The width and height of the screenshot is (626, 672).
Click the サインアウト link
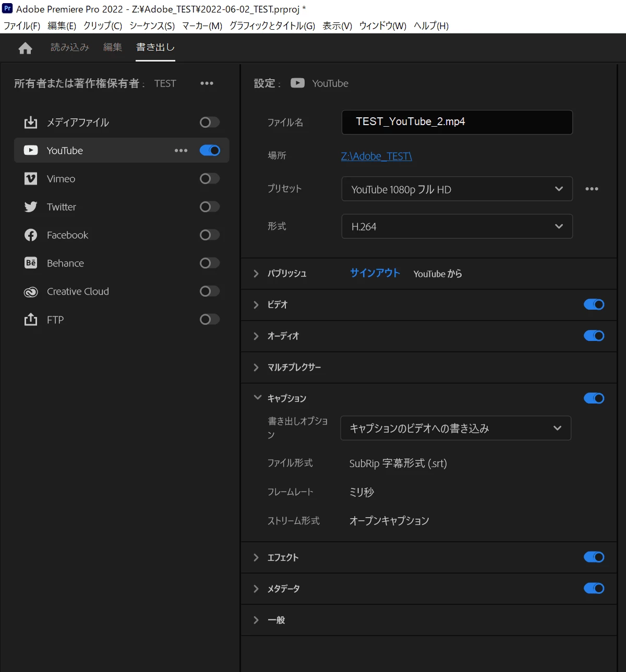tap(375, 273)
